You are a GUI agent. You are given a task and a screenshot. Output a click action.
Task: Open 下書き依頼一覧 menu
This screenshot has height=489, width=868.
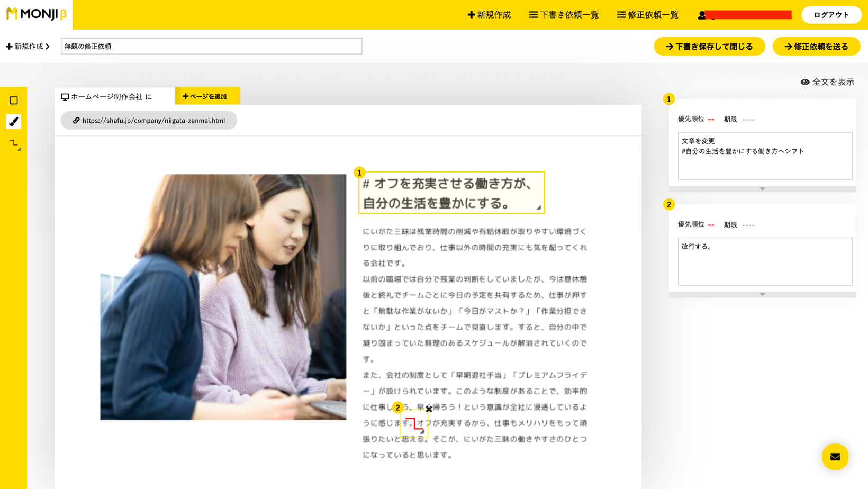564,15
